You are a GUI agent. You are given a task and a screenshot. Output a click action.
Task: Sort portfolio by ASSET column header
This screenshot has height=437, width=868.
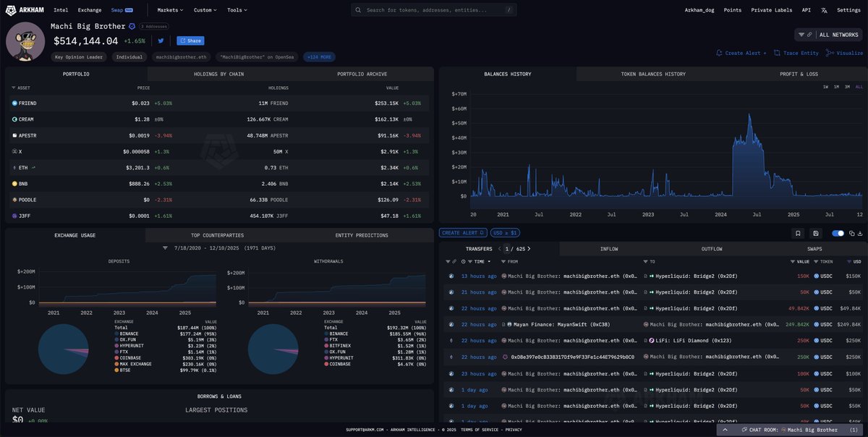point(22,88)
